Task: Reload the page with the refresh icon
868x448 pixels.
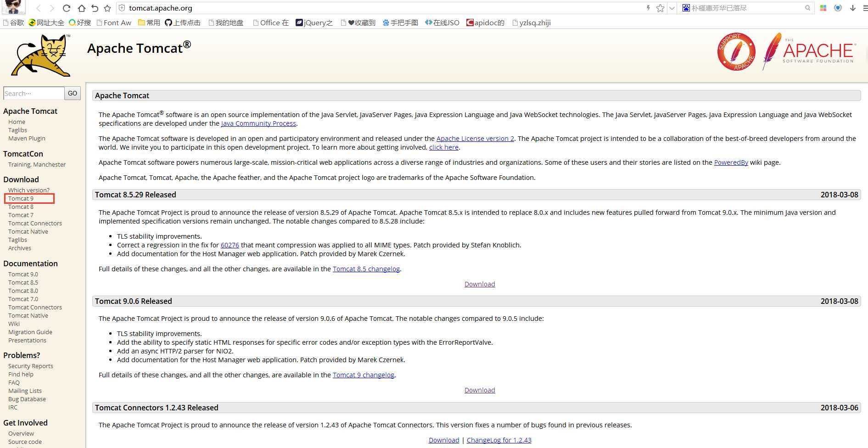Action: (x=67, y=8)
